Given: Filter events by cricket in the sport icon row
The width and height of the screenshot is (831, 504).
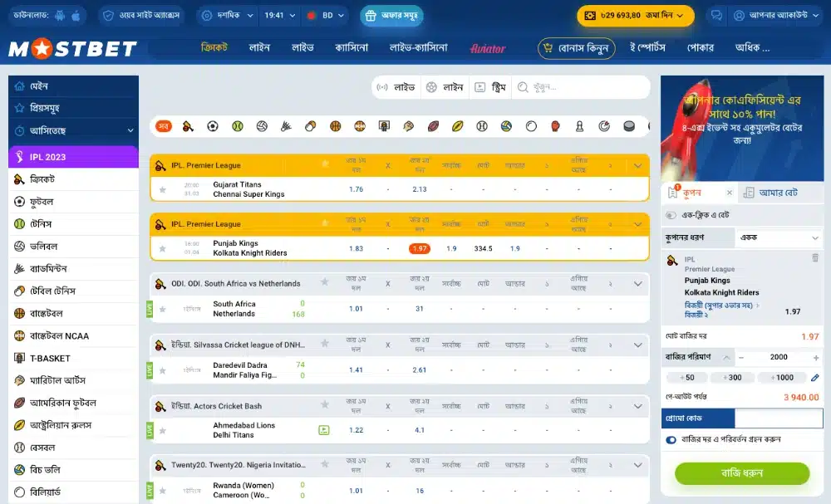Looking at the screenshot, I should pyautogui.click(x=188, y=126).
